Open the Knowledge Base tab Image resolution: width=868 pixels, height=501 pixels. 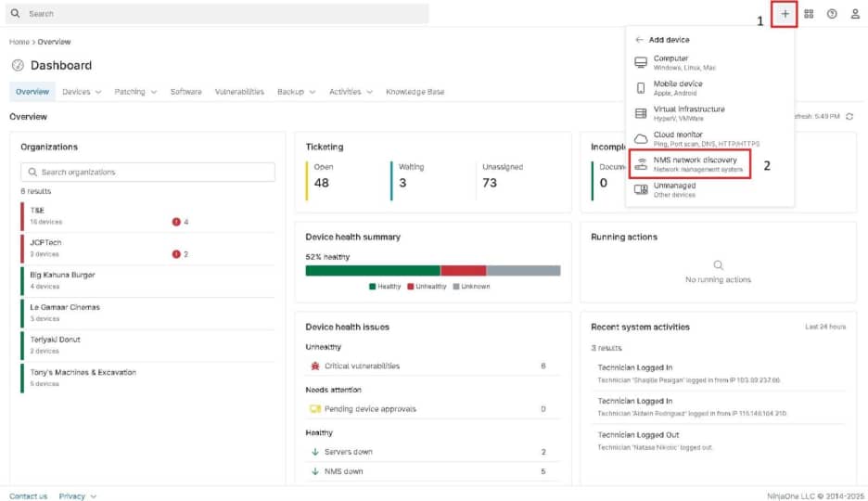[415, 92]
